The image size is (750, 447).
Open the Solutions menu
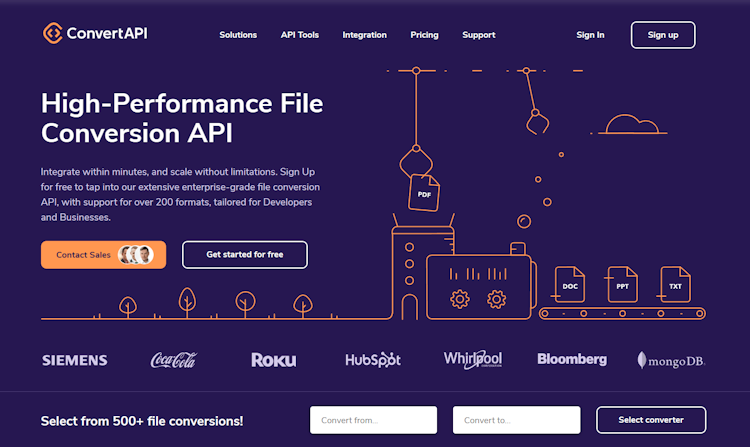point(238,35)
